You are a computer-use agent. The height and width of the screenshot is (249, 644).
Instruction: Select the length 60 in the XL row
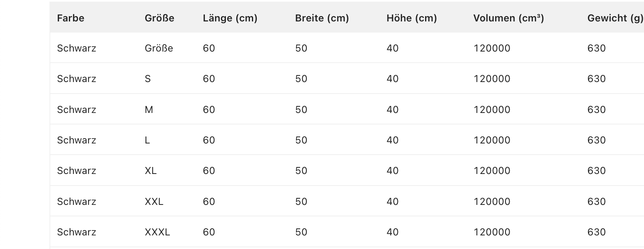click(209, 171)
